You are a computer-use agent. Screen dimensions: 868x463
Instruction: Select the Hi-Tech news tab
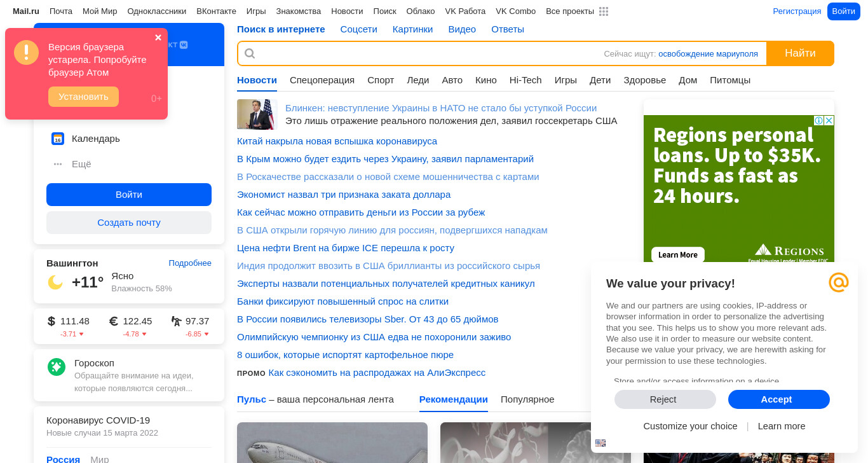pyautogui.click(x=526, y=80)
